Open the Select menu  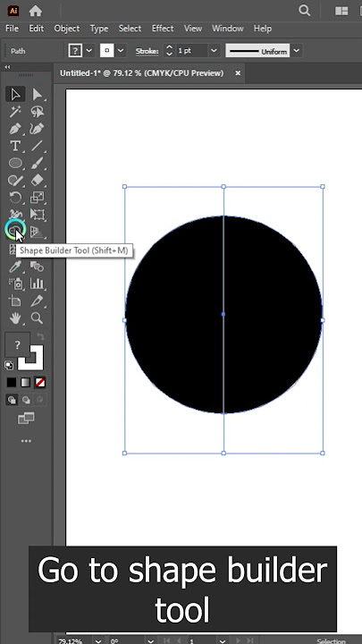click(x=130, y=29)
